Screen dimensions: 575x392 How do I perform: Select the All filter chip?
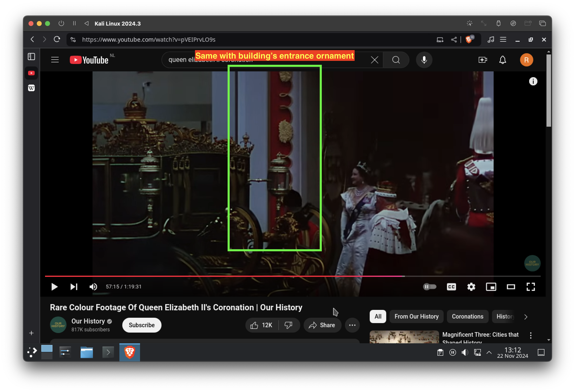tap(378, 316)
